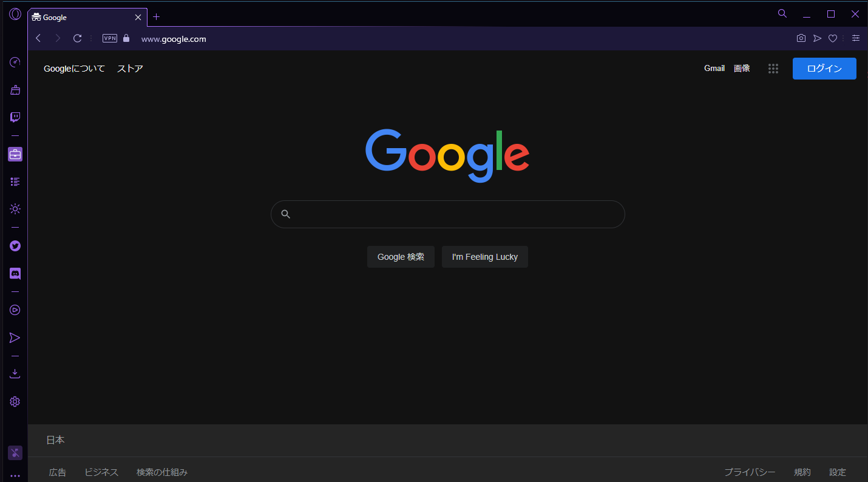Click the Google search input field
The image size is (868, 482).
[448, 214]
